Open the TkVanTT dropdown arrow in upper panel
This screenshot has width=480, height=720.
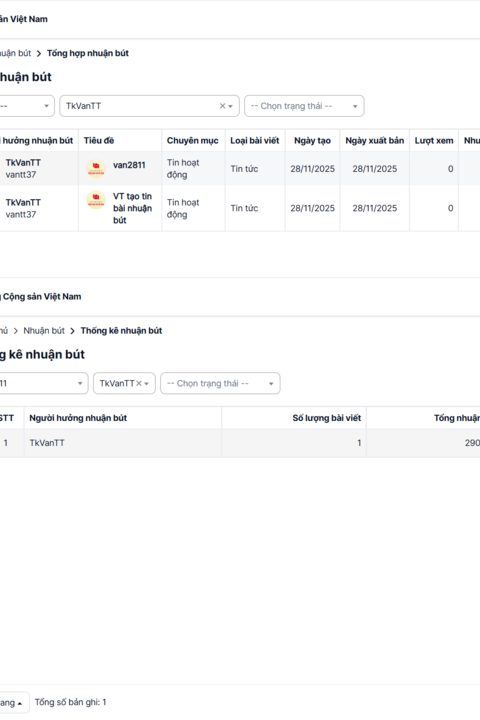(x=231, y=106)
